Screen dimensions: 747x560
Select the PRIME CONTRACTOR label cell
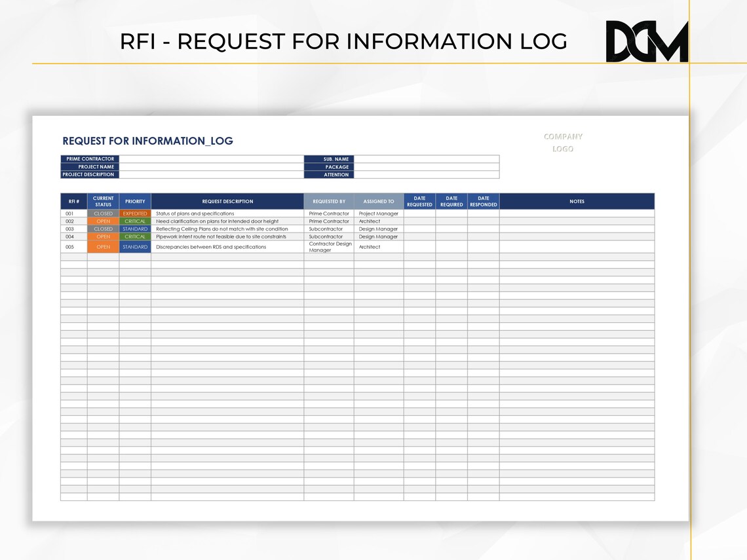coord(89,159)
